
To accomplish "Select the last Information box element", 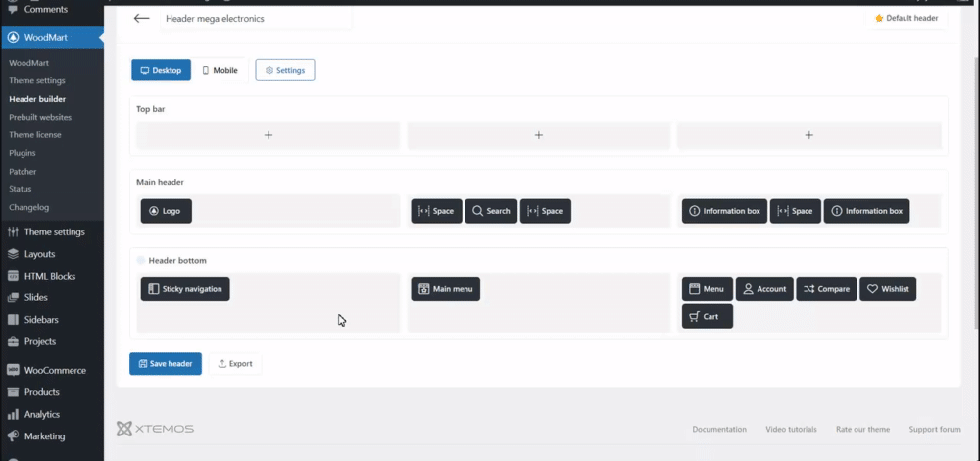I will [x=867, y=211].
